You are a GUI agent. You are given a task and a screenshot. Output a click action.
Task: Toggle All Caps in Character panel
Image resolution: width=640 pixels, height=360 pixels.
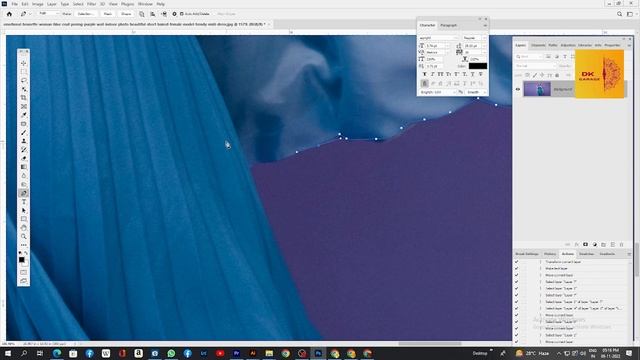pyautogui.click(x=440, y=74)
